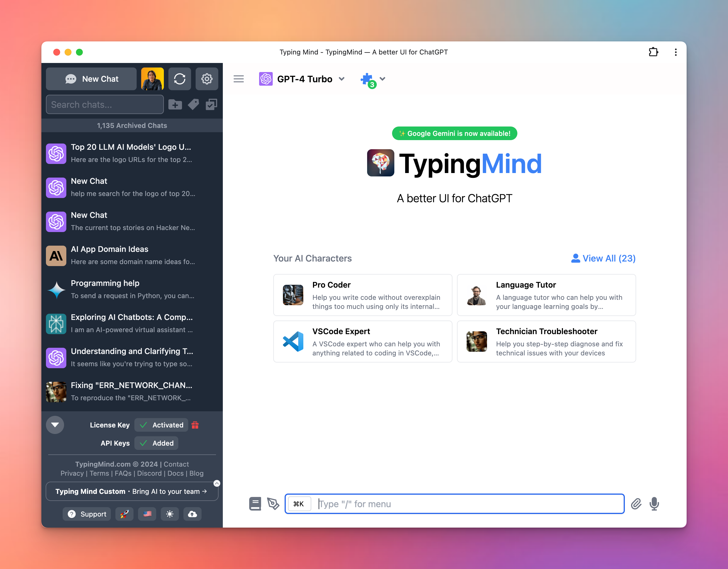Click the plugins/puzzle piece icon

[368, 78]
